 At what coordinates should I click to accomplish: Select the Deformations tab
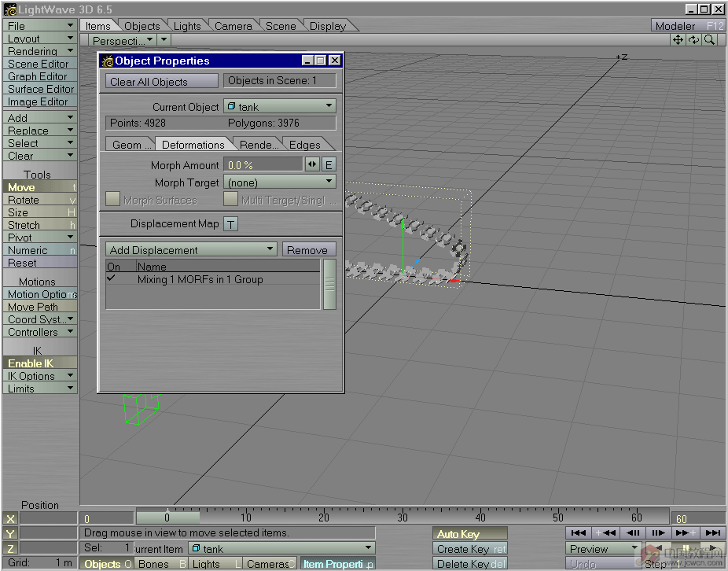tap(193, 145)
